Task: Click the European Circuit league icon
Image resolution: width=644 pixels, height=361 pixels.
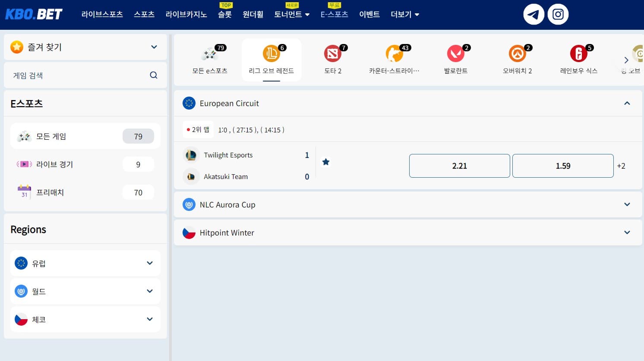Action: point(189,103)
